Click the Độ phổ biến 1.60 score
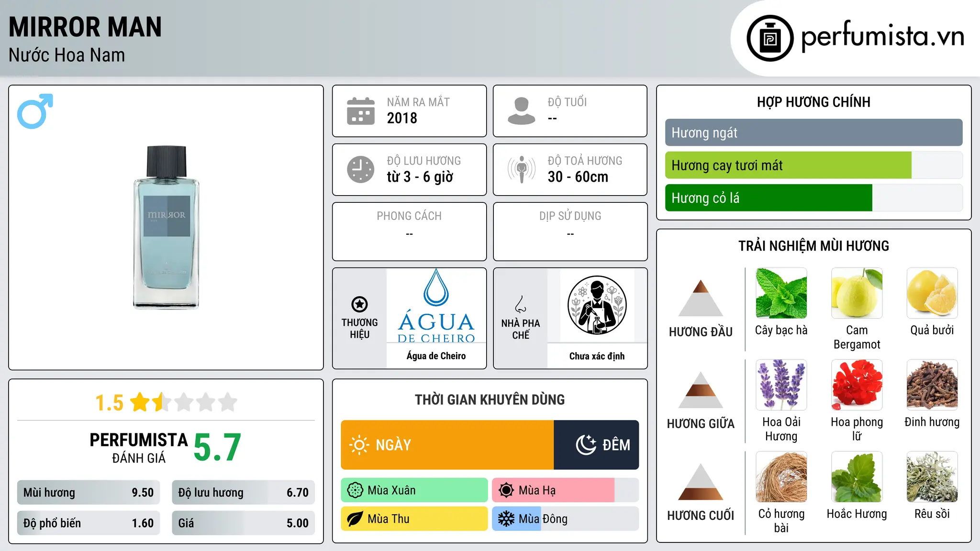The image size is (980, 551). (89, 523)
